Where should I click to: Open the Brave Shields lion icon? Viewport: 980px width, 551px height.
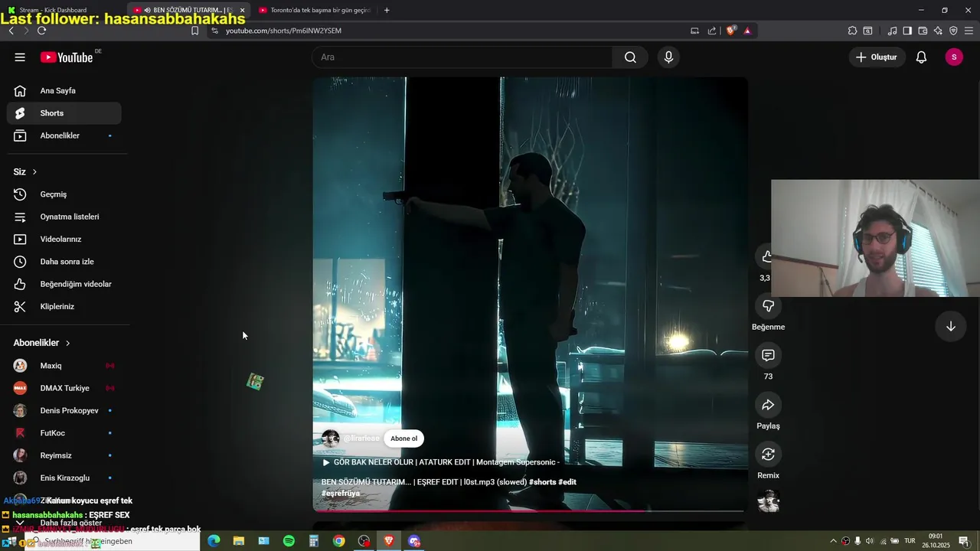click(731, 31)
